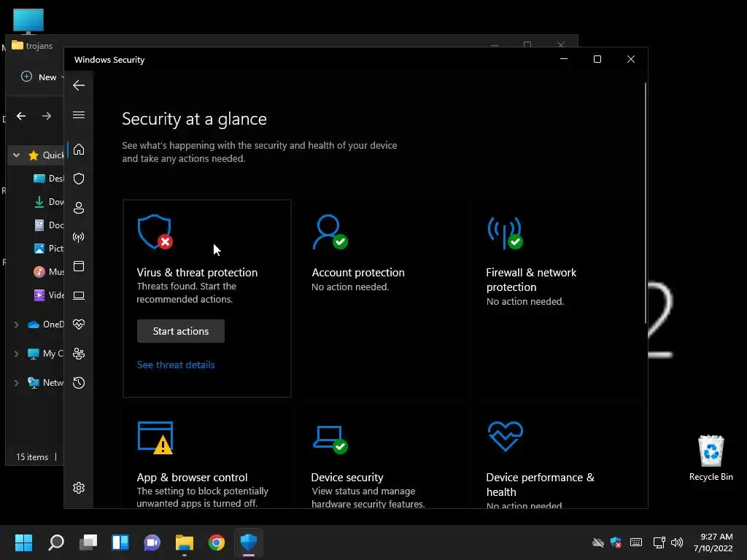The width and height of the screenshot is (747, 560).
Task: Open File Explorer from taskbar
Action: tap(185, 542)
